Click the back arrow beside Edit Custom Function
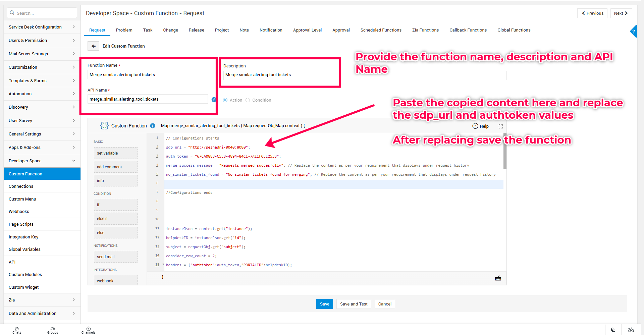This screenshot has height=335, width=644. pos(93,46)
